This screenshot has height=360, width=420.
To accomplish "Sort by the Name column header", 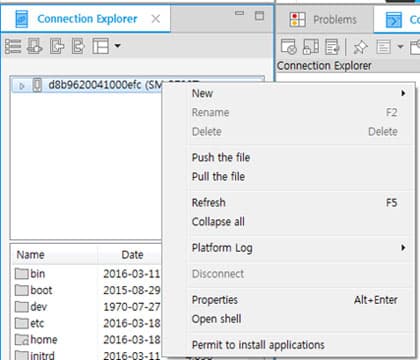I will [x=54, y=255].
